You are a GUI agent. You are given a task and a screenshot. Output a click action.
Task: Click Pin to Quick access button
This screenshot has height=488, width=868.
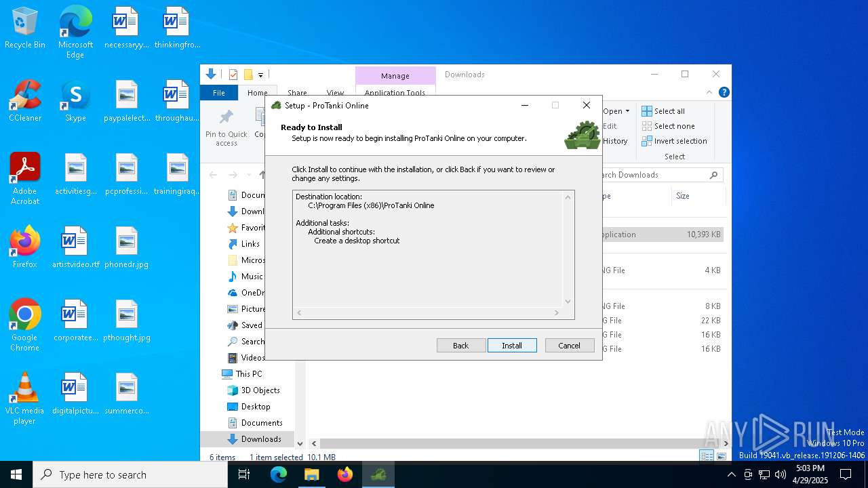(x=226, y=127)
